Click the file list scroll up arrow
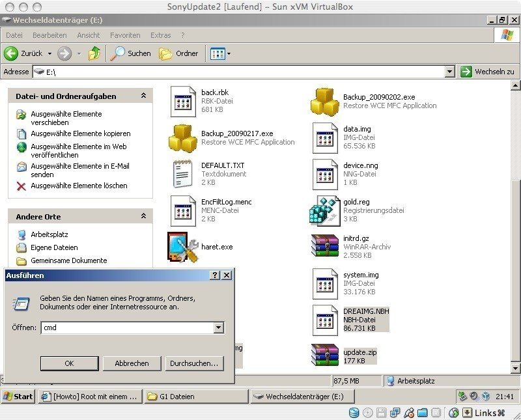This screenshot has height=420, width=521. click(x=515, y=85)
